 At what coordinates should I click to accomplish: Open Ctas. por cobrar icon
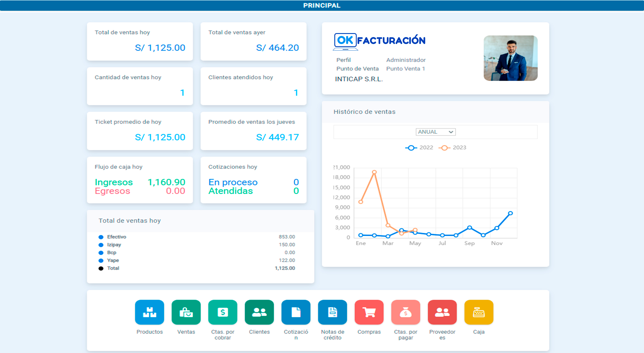pos(222,312)
